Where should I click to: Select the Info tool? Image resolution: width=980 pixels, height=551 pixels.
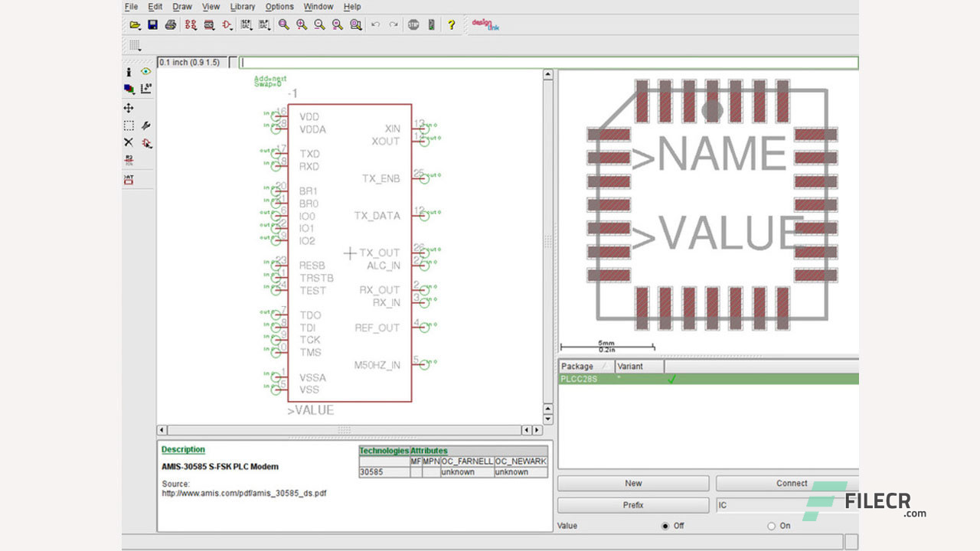coord(129,72)
